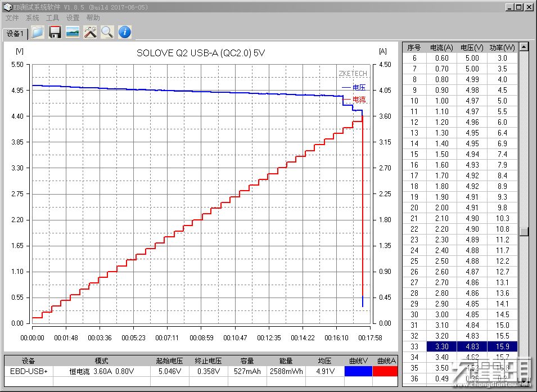Select row 28 with current 2.80
The height and width of the screenshot is (392, 537).
[x=461, y=293]
